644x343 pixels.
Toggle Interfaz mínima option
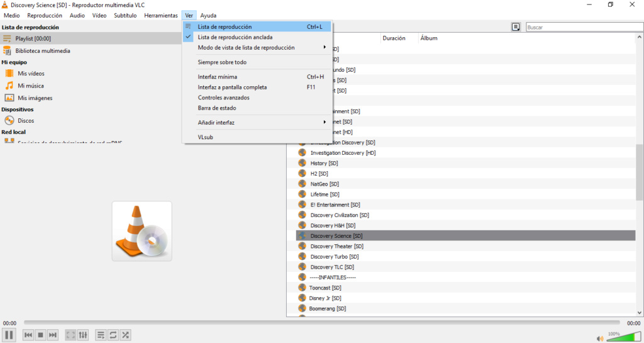[x=257, y=77]
